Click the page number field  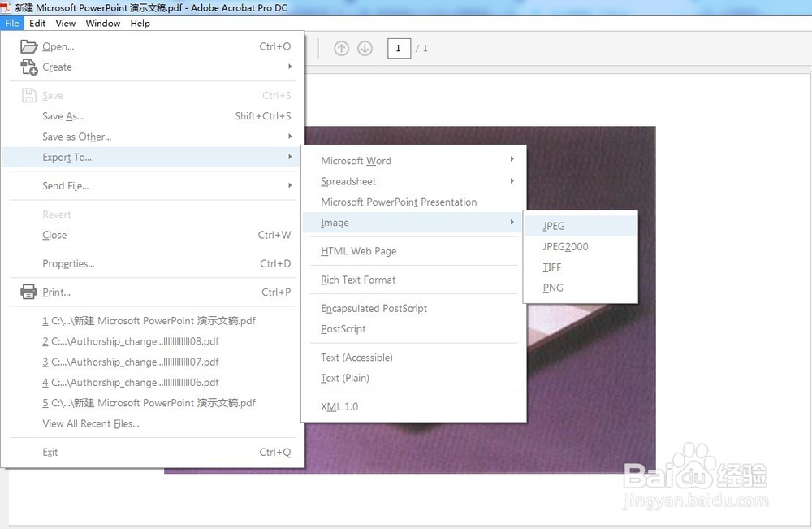pyautogui.click(x=399, y=48)
